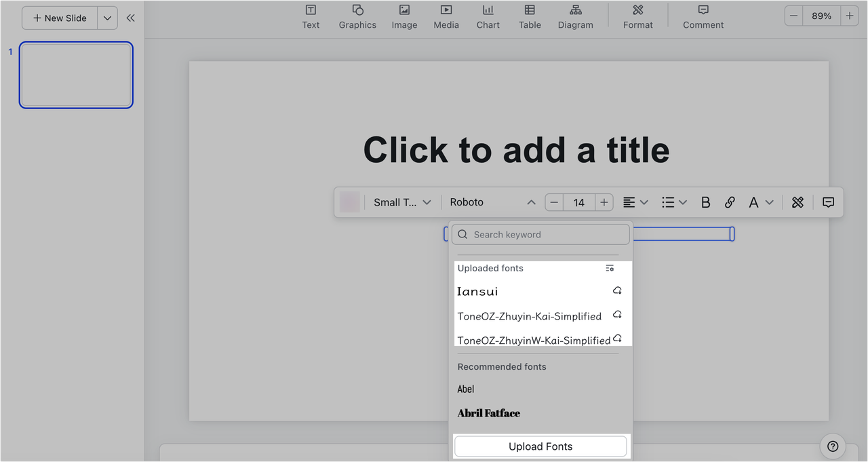Insert a Table
This screenshot has width=868, height=462.
[x=530, y=17]
